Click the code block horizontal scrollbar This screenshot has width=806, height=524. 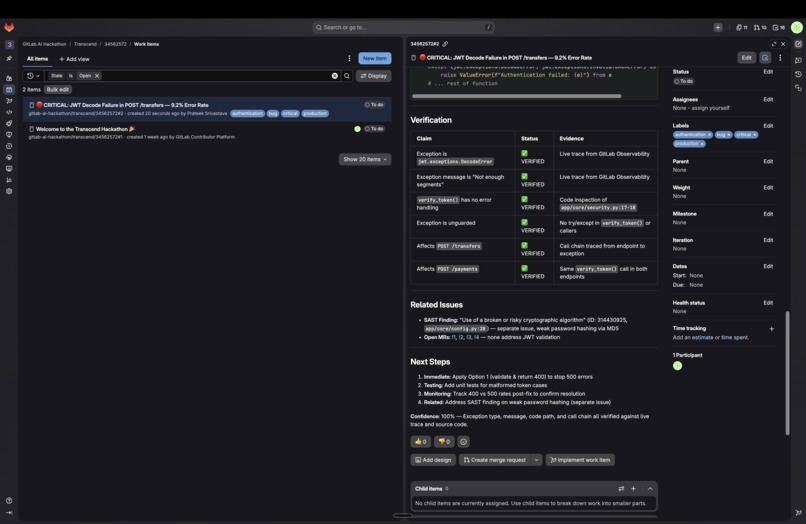[x=517, y=96]
